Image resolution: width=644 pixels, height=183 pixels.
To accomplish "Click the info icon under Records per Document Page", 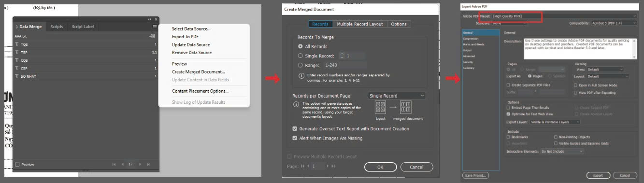I will [x=297, y=104].
